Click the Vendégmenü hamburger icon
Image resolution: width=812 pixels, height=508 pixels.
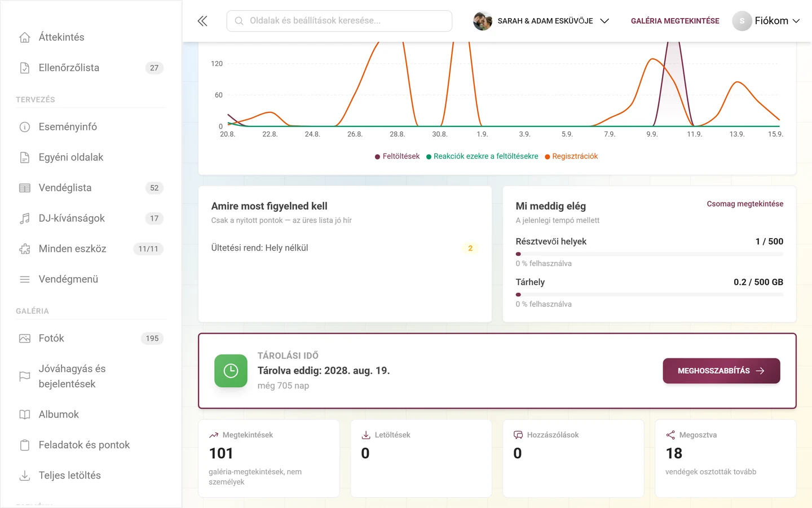(x=25, y=279)
